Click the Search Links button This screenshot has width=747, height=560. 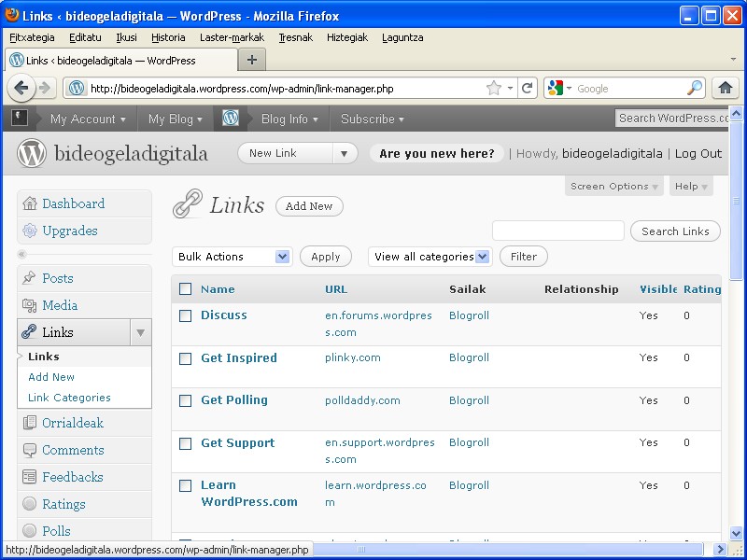click(675, 231)
